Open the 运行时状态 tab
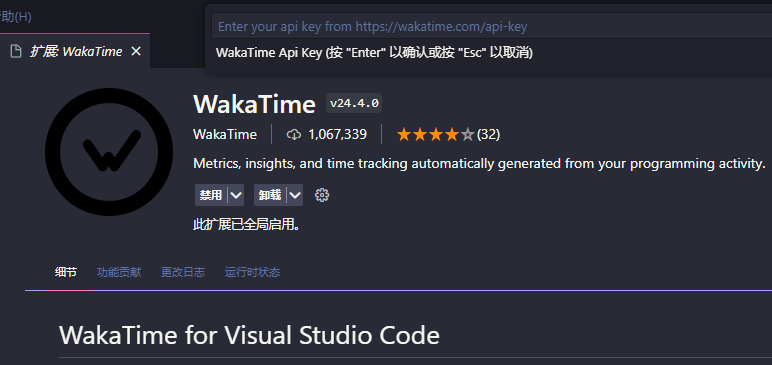 pyautogui.click(x=252, y=272)
